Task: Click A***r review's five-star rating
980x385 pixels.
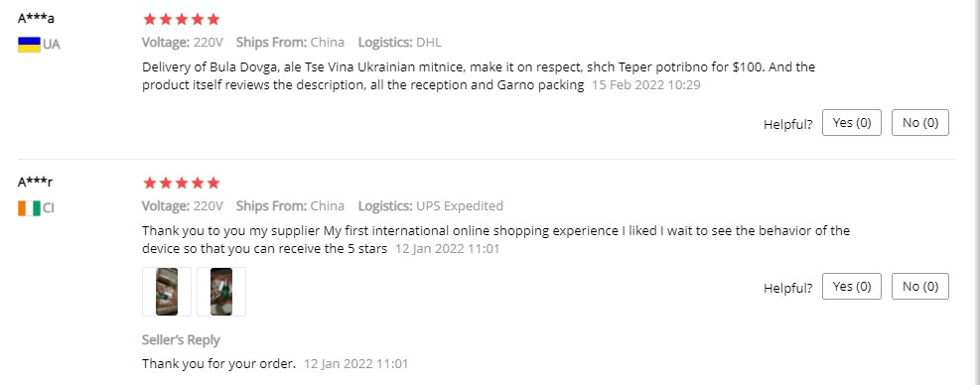Action: coord(182,184)
